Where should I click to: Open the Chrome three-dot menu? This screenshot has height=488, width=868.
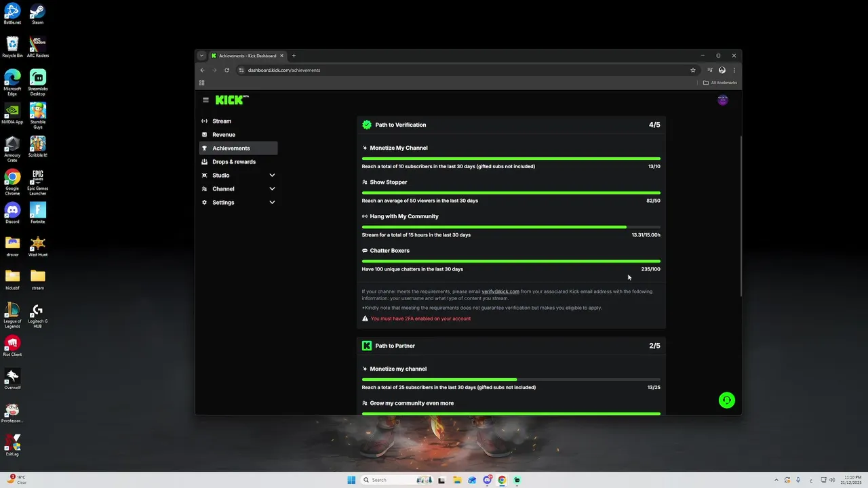[734, 70]
